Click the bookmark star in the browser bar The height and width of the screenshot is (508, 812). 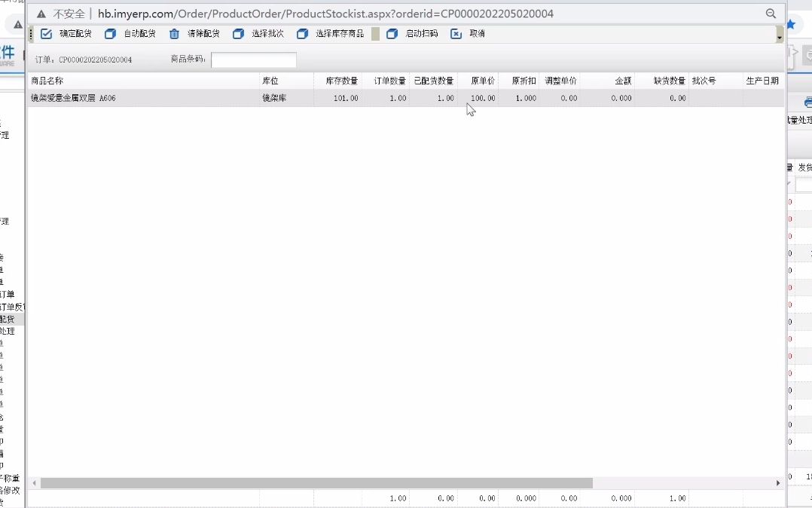click(792, 23)
